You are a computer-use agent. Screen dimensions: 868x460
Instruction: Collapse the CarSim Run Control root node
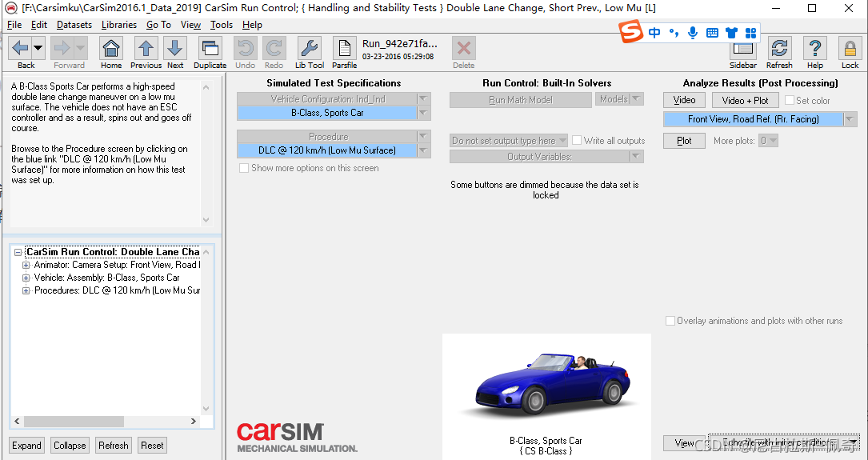point(18,253)
